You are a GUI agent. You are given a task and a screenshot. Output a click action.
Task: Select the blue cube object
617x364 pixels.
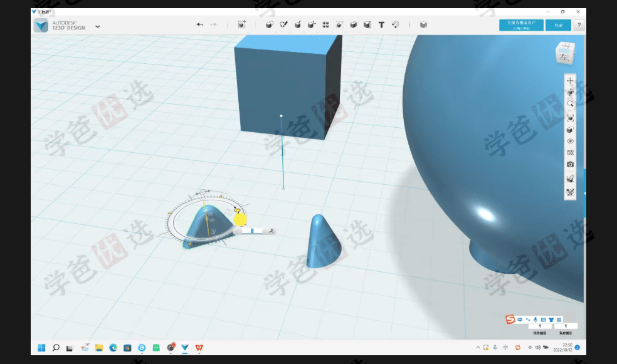coord(288,87)
